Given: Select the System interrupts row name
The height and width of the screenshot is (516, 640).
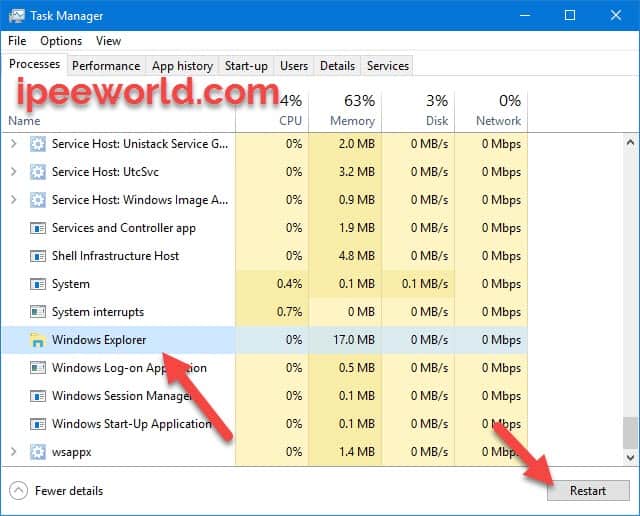Looking at the screenshot, I should [98, 312].
